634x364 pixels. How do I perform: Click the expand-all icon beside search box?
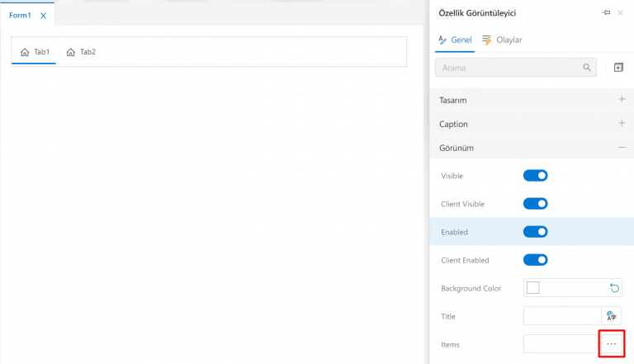tap(618, 68)
